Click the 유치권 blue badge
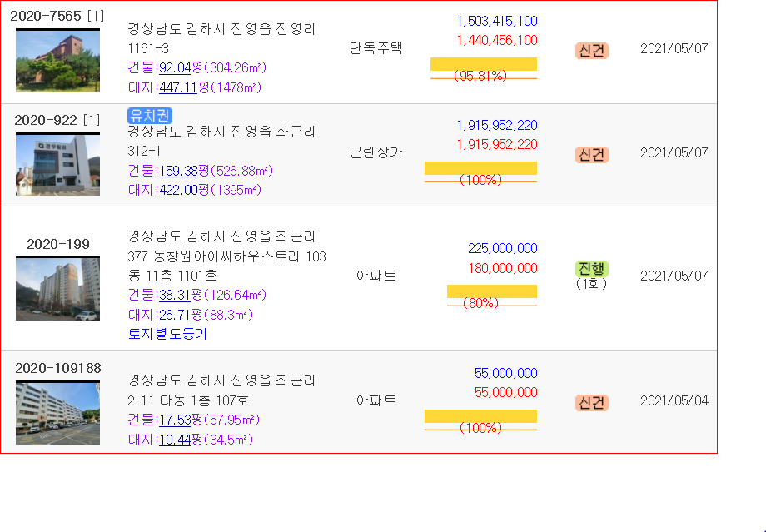Viewport: 766px width, 532px height. pos(150,115)
